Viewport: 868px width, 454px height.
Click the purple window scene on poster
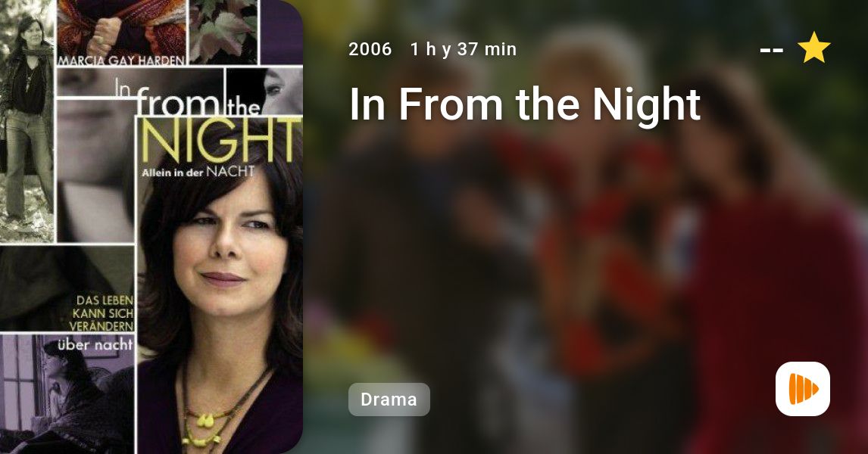pos(67,394)
